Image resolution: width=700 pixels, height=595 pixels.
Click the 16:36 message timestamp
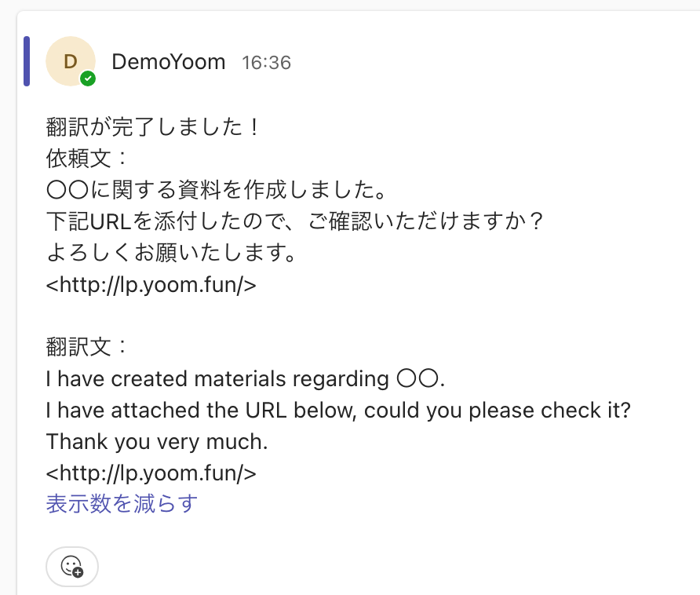click(x=266, y=62)
